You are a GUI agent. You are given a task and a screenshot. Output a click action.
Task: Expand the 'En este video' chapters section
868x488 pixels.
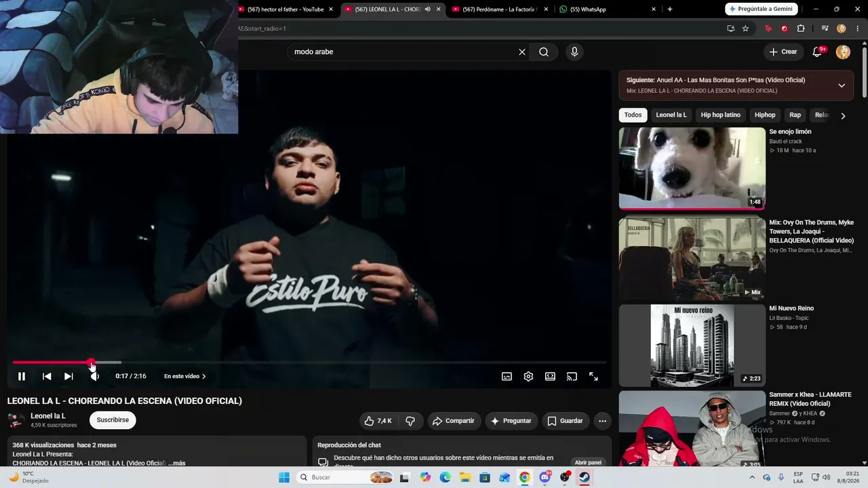[x=185, y=376]
